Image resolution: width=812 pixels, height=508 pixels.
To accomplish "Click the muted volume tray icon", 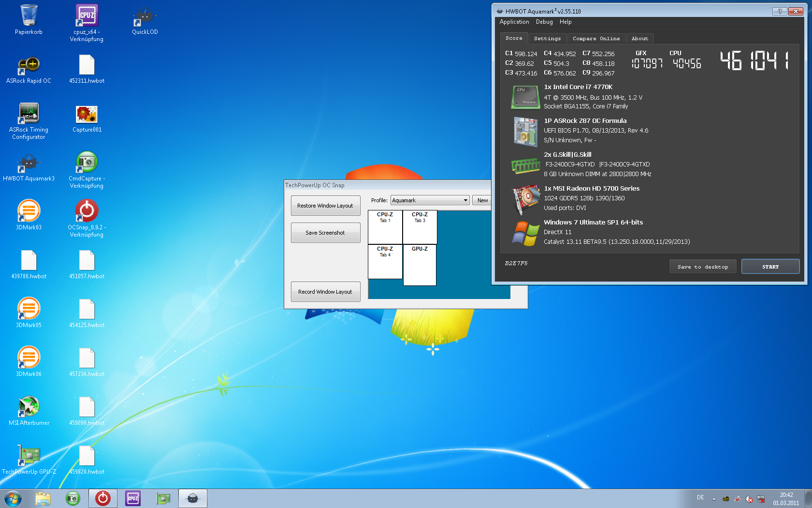I will point(749,499).
